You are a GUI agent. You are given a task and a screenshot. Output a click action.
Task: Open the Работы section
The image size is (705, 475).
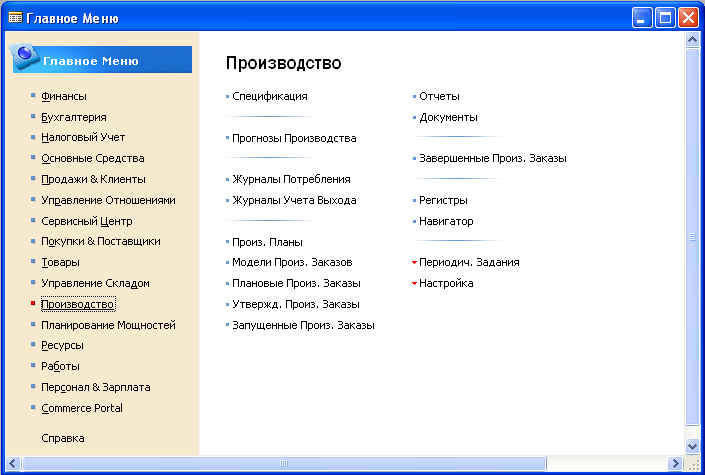[x=60, y=366]
